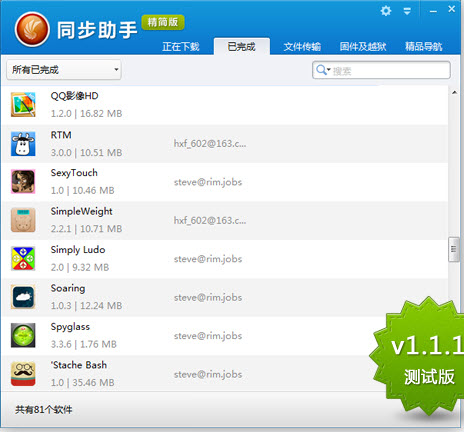Click the Simply Ludo app icon
The width and height of the screenshot is (464, 432).
tap(23, 258)
